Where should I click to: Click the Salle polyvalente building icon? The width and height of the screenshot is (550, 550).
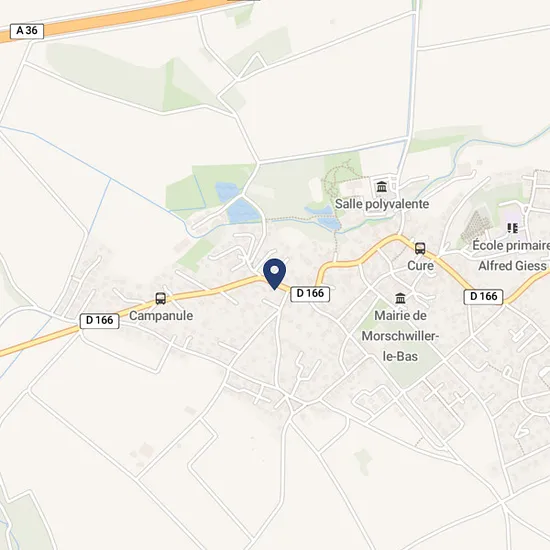coord(381,187)
